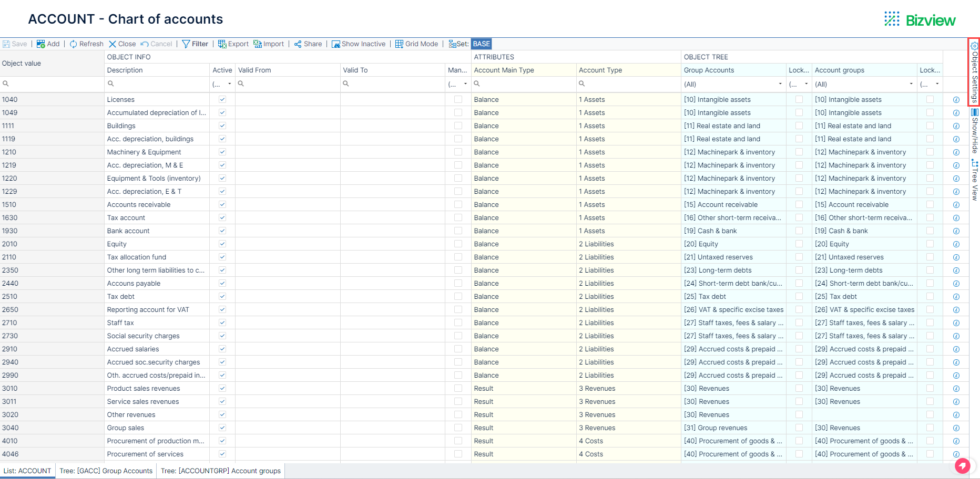
Task: Toggle Active checkbox for Bank account
Action: [x=222, y=231]
